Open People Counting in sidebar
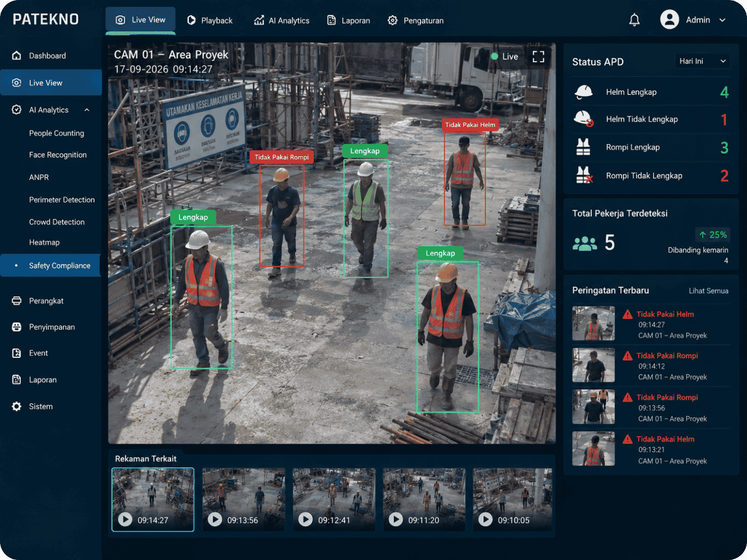Image resolution: width=747 pixels, height=560 pixels. click(57, 133)
